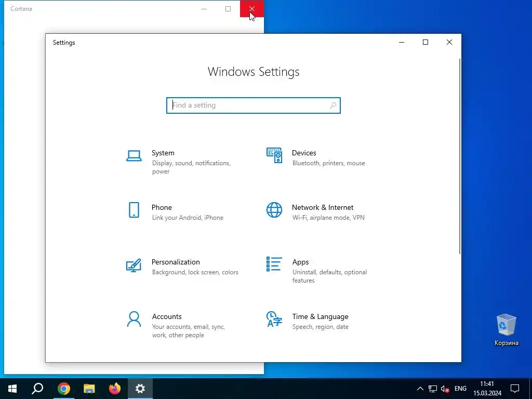Open Accounts settings heading
This screenshot has width=532, height=399.
[x=167, y=316]
